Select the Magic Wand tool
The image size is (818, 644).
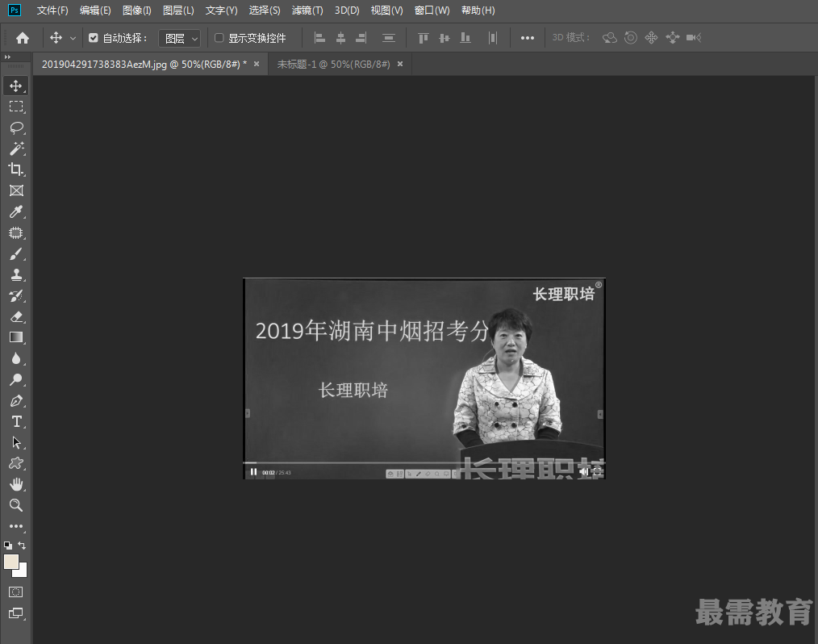point(16,148)
